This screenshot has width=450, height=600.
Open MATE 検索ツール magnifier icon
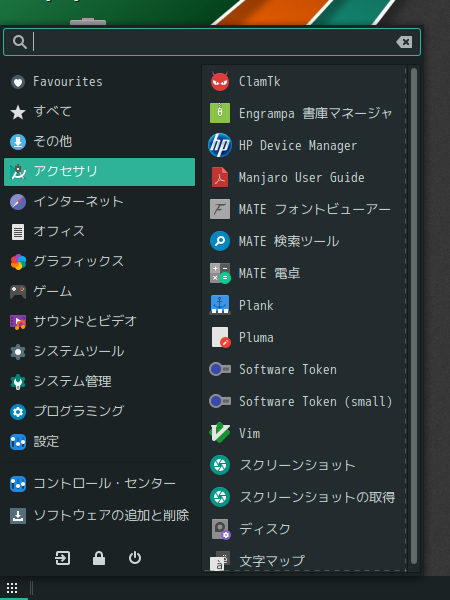(x=220, y=241)
